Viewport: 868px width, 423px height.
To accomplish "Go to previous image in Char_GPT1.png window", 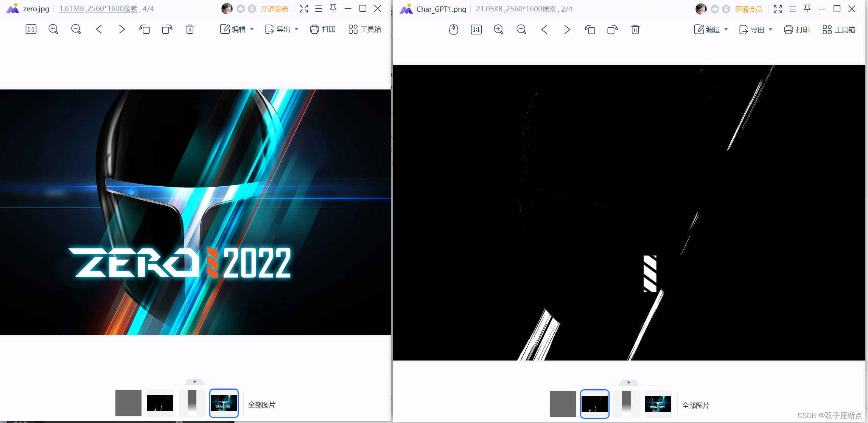I will [544, 30].
